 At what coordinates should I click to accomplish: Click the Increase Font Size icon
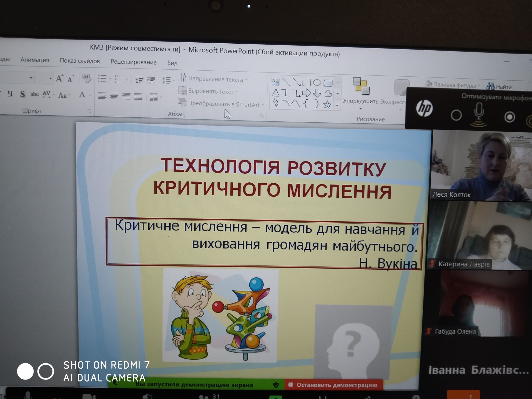click(x=59, y=78)
